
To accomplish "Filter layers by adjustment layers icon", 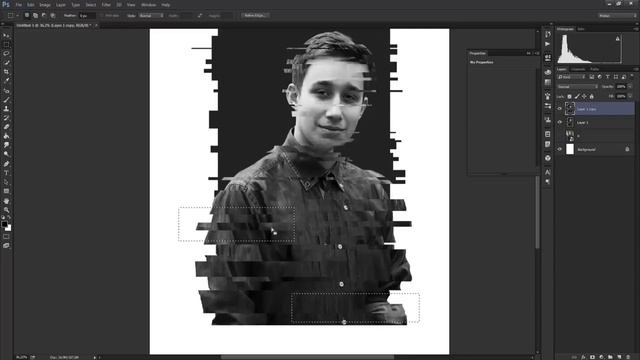I will pos(600,77).
